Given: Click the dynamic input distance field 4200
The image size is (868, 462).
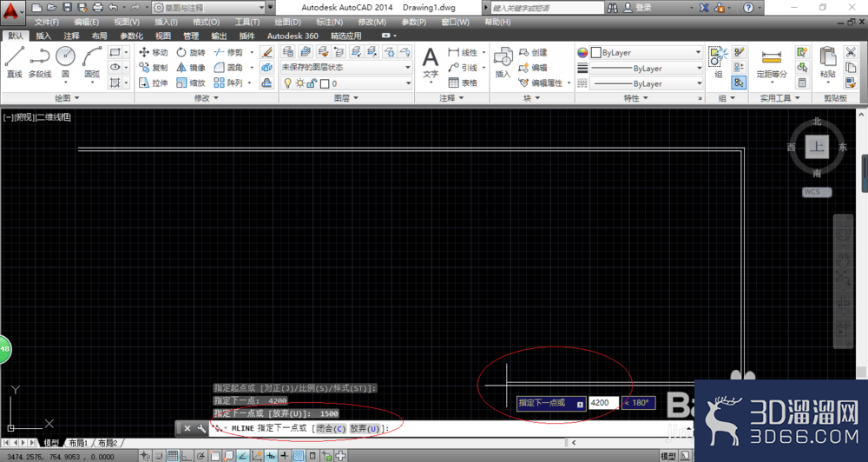Looking at the screenshot, I should (x=603, y=403).
